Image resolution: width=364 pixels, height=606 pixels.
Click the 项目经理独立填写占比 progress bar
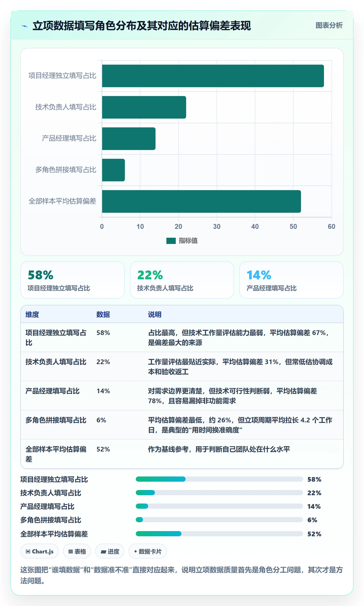click(219, 479)
